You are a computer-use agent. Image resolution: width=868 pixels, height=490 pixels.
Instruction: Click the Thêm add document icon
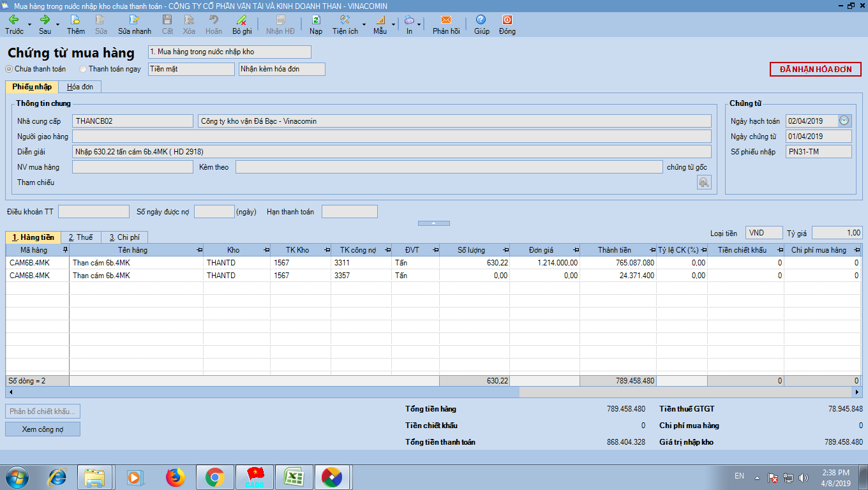click(x=75, y=20)
